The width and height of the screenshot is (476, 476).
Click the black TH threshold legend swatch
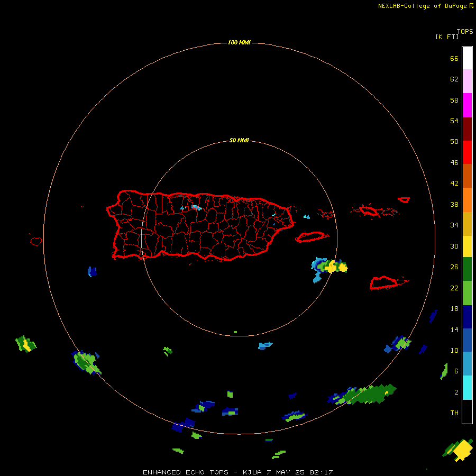point(467,411)
